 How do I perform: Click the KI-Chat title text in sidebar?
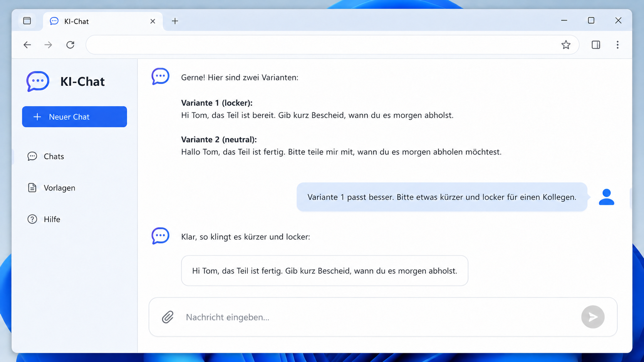[x=82, y=82]
